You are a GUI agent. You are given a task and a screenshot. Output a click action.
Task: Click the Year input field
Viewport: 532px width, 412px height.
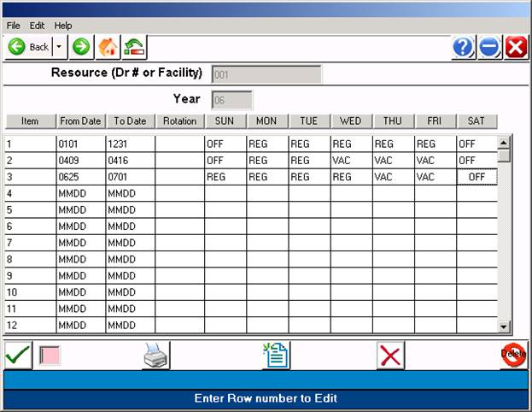[x=231, y=100]
